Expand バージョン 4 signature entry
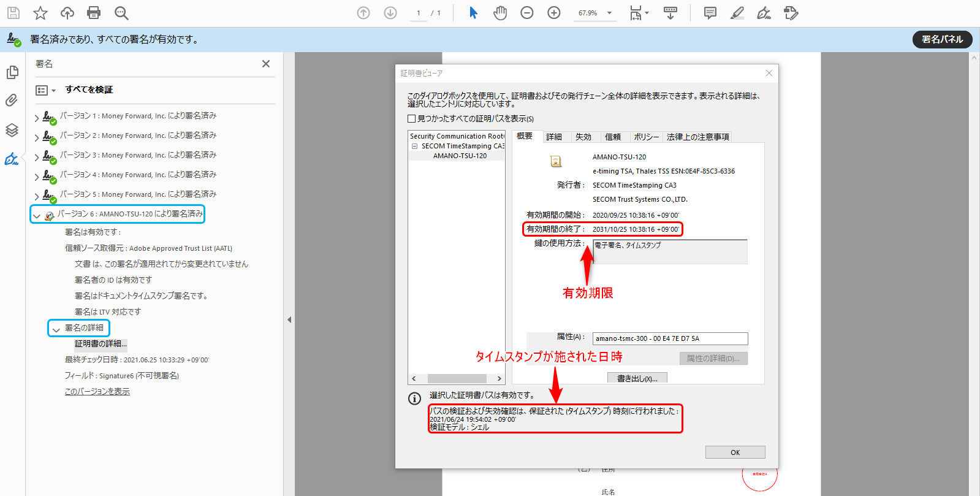 tap(37, 177)
